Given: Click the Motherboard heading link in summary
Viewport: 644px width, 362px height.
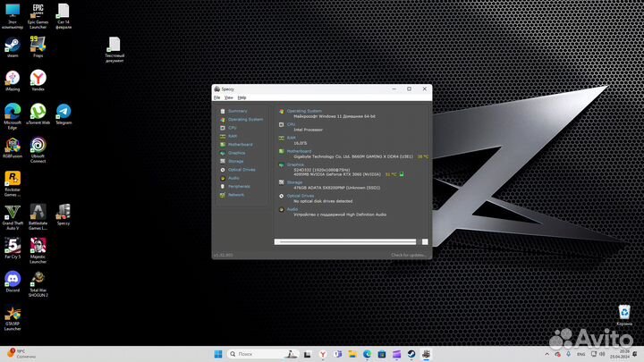Looking at the screenshot, I should [299, 151].
